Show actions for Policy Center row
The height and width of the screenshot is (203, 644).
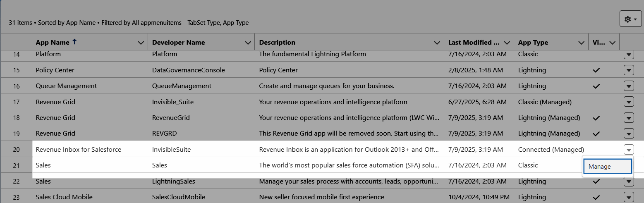coord(629,70)
